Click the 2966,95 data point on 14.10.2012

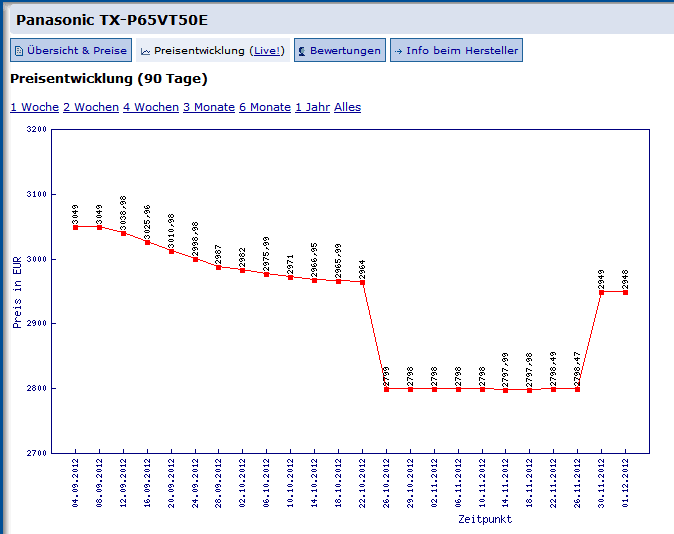pyautogui.click(x=315, y=280)
